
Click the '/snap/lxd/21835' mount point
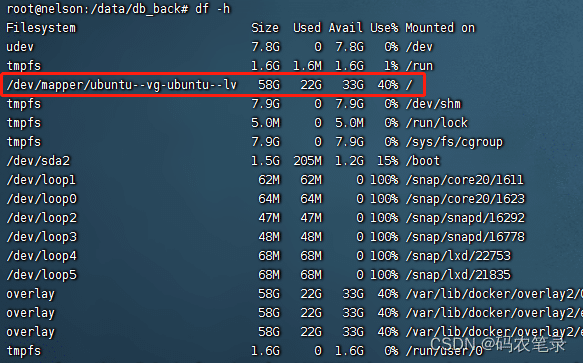point(458,275)
